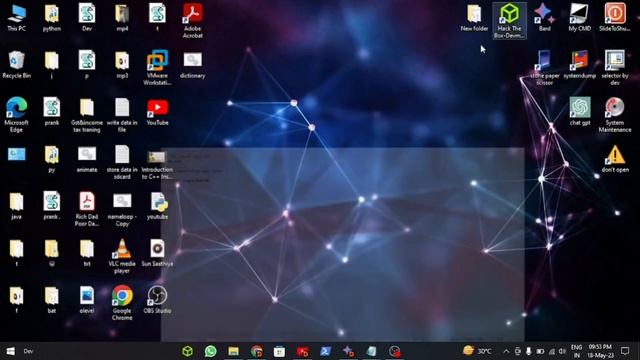This screenshot has width=640, height=360.
Task: Open File Explorer from the taskbar
Action: click(233, 351)
